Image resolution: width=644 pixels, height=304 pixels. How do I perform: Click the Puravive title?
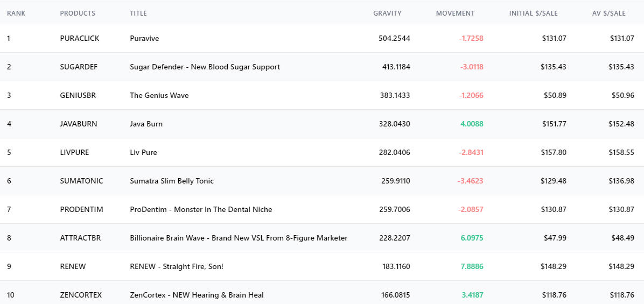144,38
